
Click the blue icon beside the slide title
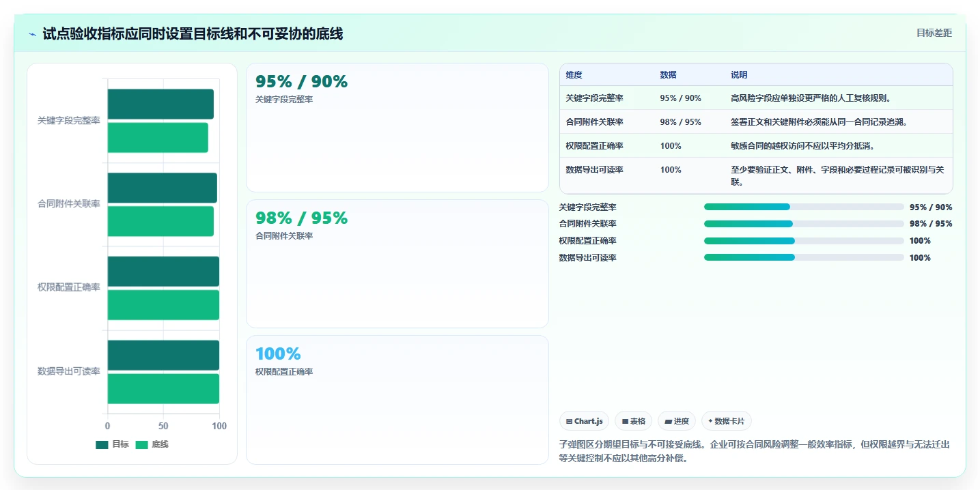[x=32, y=34]
